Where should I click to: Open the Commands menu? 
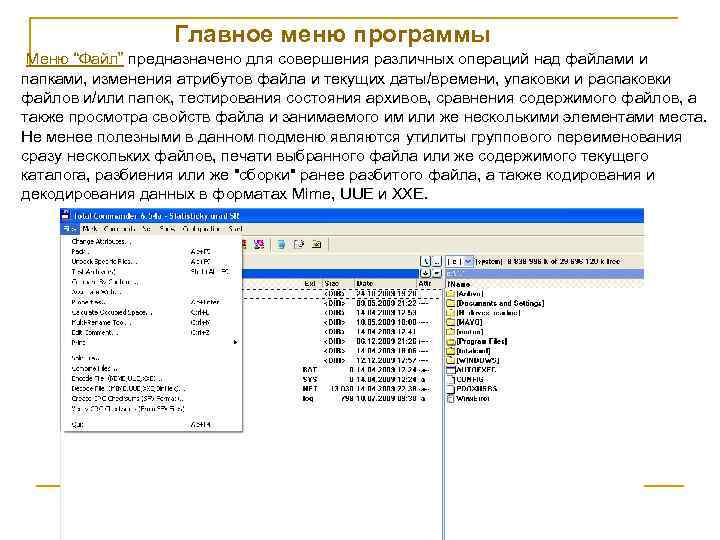point(120,229)
